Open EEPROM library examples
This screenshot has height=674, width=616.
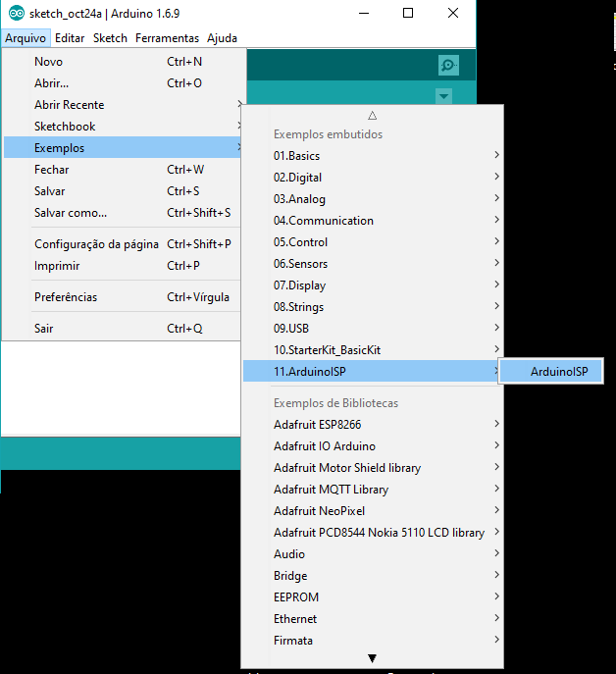[373, 596]
